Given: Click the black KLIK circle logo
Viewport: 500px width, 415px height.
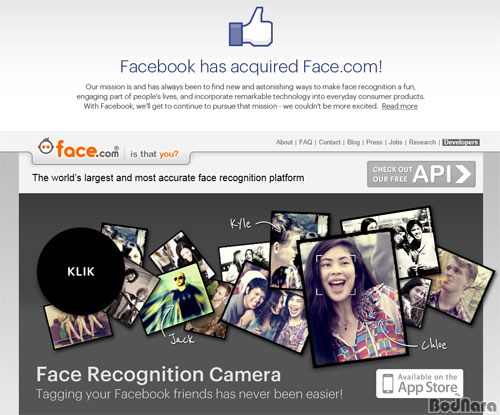Looking at the screenshot, I should click(81, 271).
